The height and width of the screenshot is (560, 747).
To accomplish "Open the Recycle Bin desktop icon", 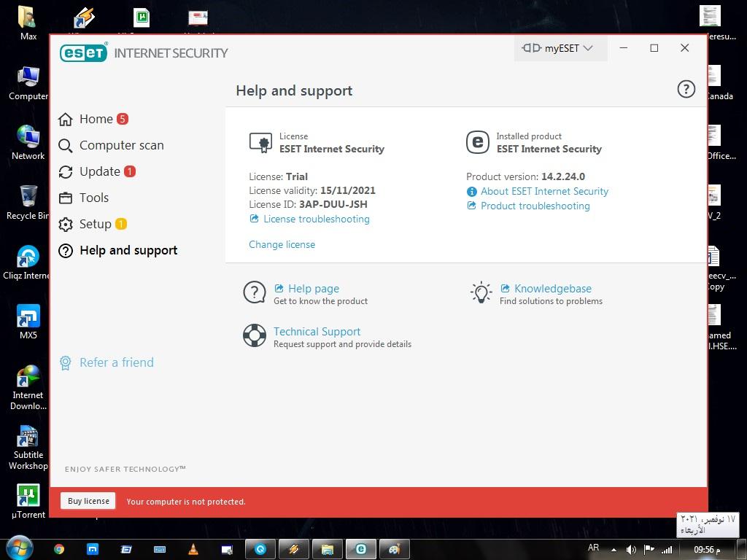I will [28, 203].
